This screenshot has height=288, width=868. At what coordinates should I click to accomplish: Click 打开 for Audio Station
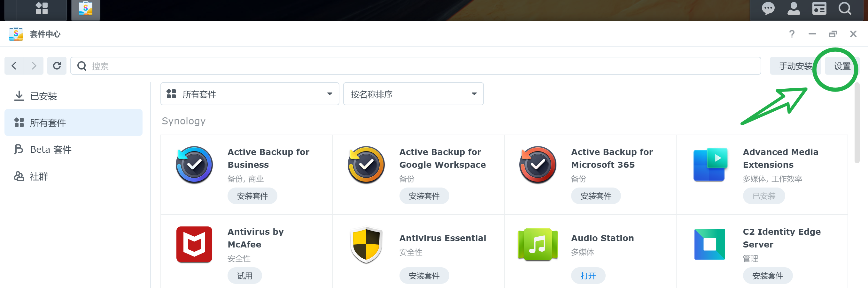[x=588, y=276]
